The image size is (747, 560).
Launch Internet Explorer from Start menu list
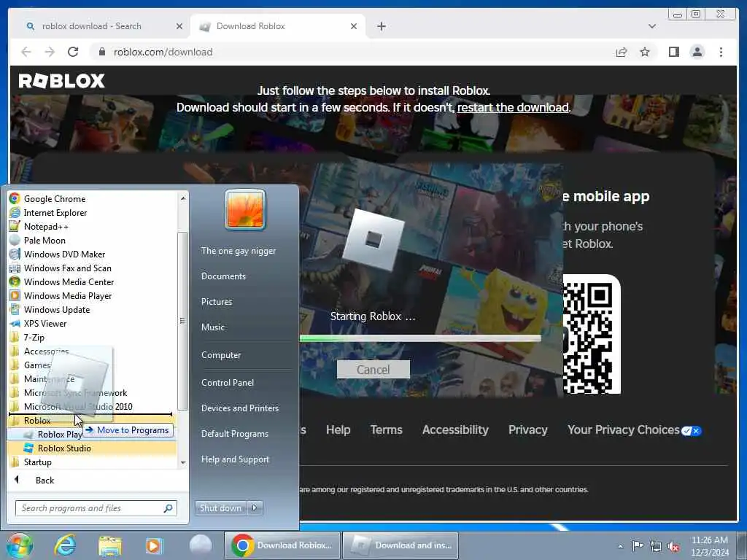(x=55, y=212)
